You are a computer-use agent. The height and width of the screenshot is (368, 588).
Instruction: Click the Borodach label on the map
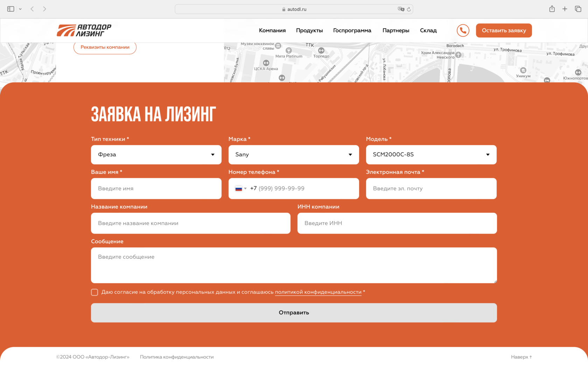click(455, 46)
